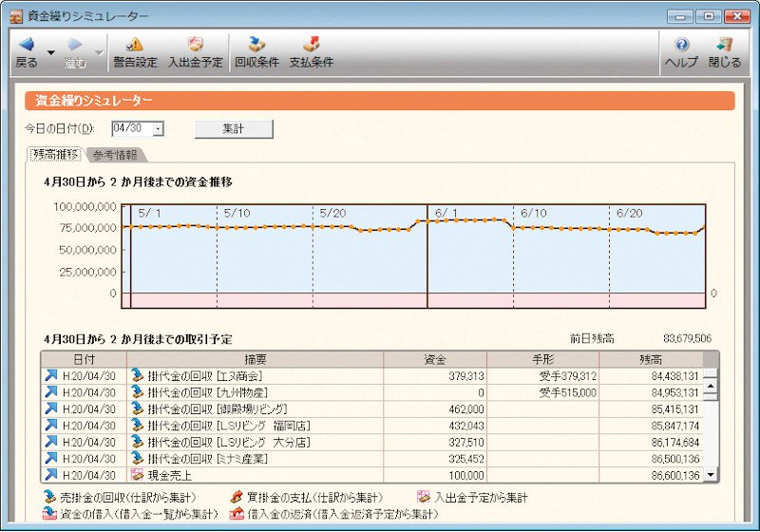The width and height of the screenshot is (760, 532).
Task: Open the dropdown arrow next to 戻る
Action: point(51,52)
